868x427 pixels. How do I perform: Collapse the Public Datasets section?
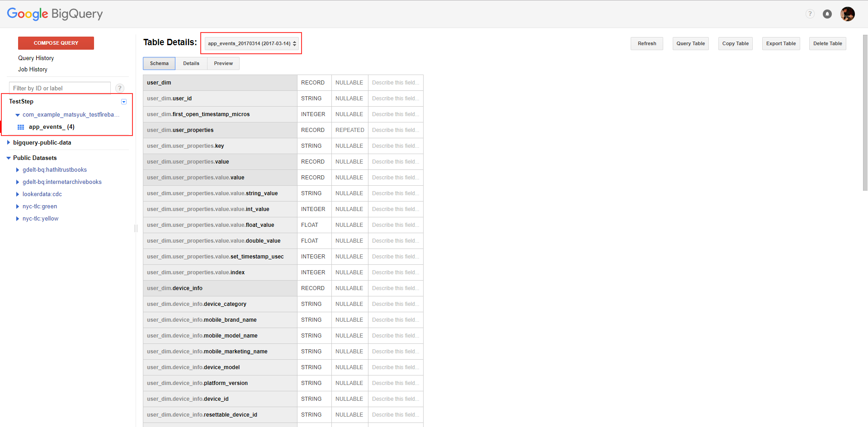pos(8,158)
